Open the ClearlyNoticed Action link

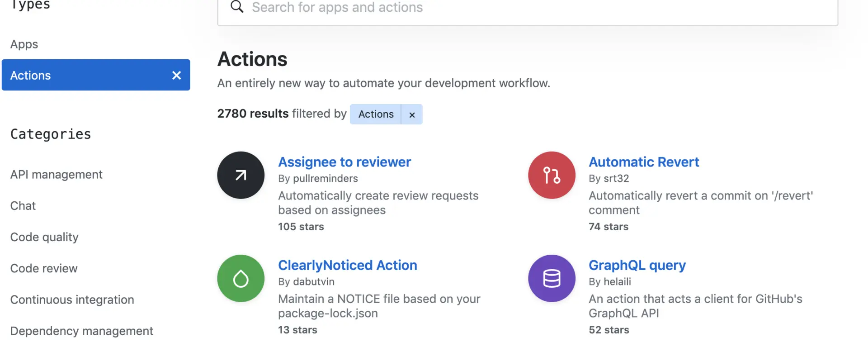pyautogui.click(x=347, y=265)
